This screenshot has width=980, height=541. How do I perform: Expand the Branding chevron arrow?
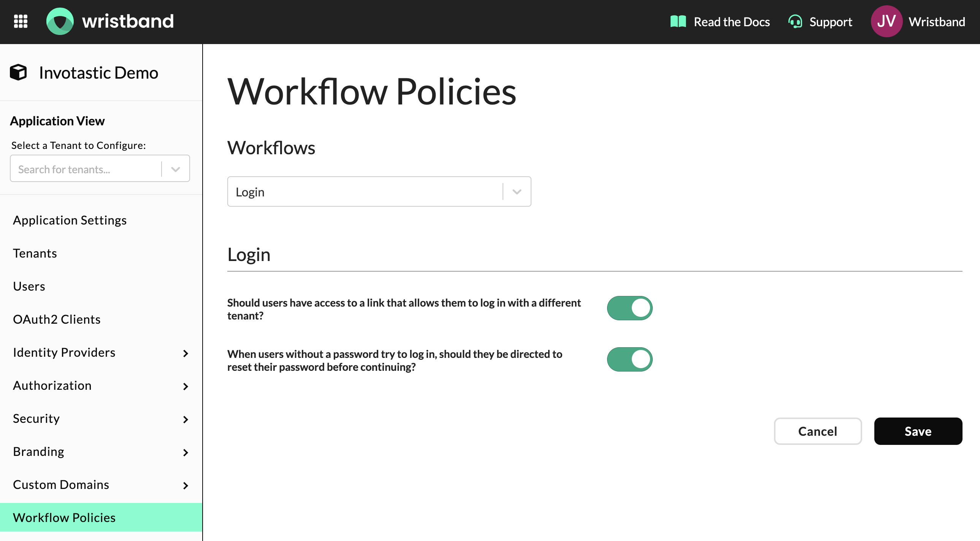point(186,452)
